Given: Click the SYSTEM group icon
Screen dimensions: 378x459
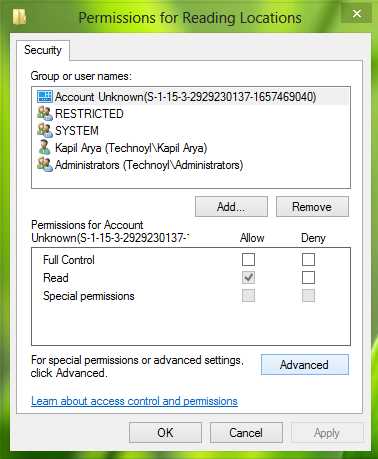Looking at the screenshot, I should coord(45,130).
